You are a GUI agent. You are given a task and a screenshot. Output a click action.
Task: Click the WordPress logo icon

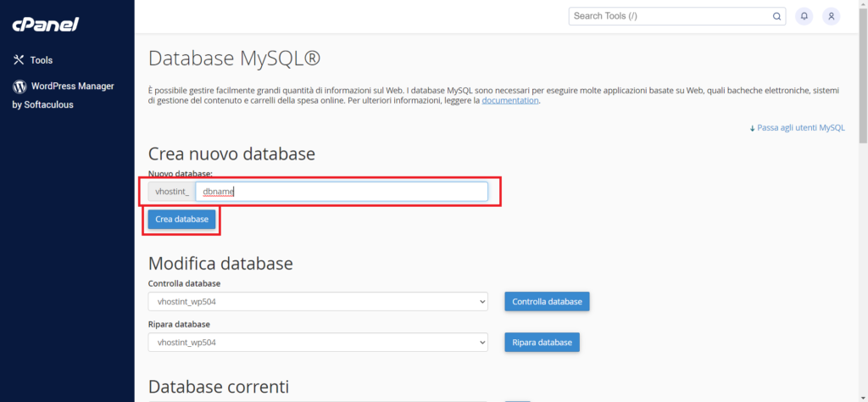pyautogui.click(x=20, y=87)
